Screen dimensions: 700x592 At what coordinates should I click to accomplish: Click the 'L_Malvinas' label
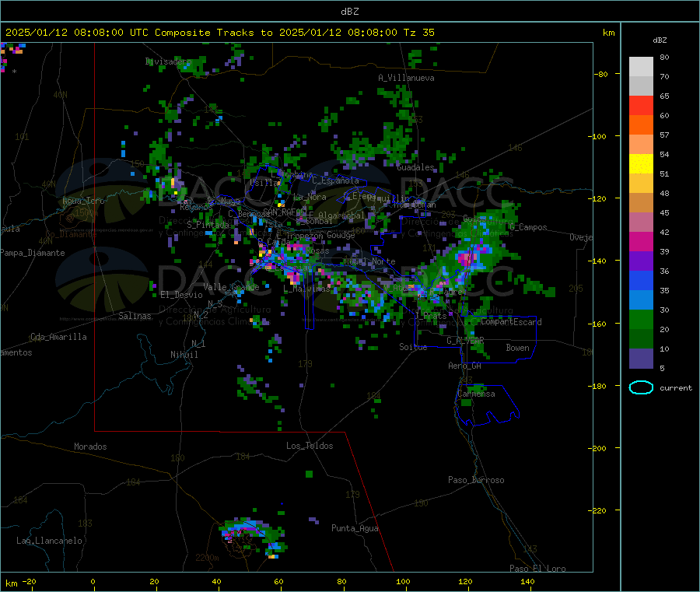[306, 289]
